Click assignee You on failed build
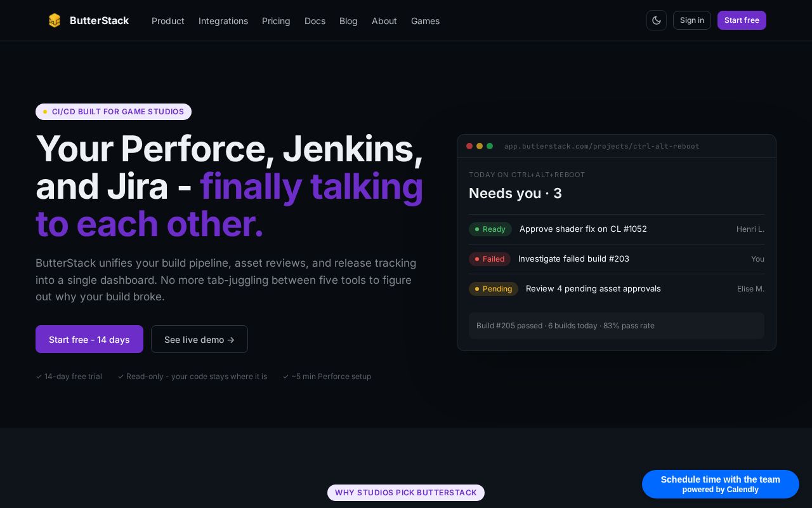 click(757, 259)
